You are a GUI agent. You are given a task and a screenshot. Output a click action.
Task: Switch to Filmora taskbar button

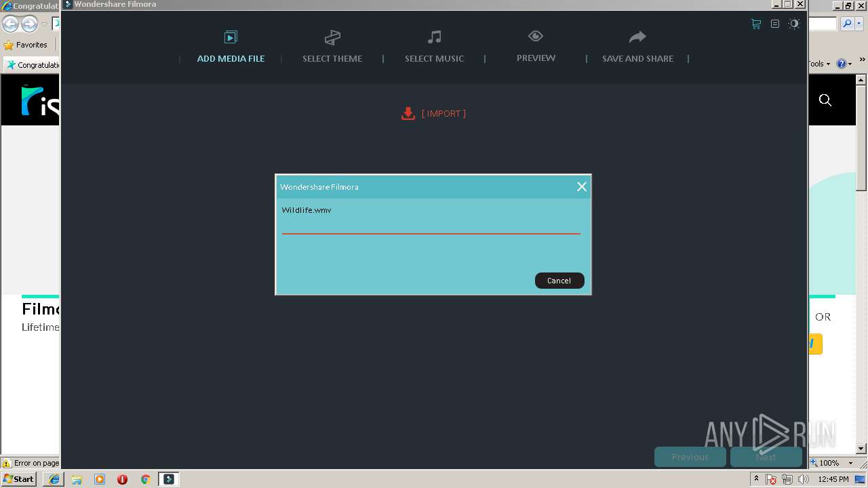coord(169,479)
